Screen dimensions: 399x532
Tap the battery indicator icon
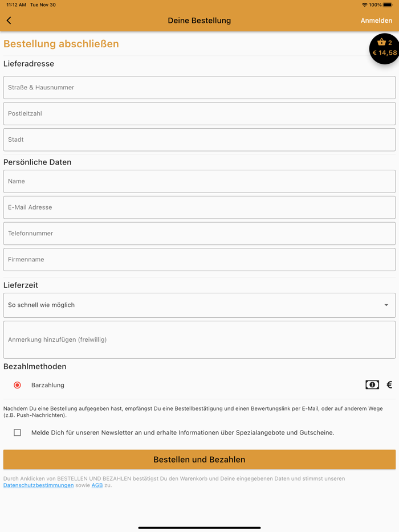388,5
